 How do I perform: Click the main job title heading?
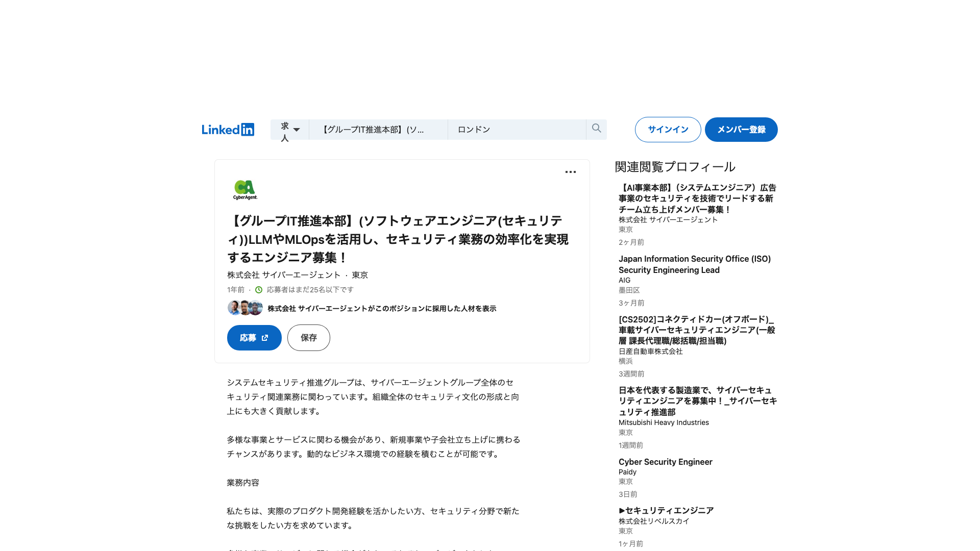pyautogui.click(x=398, y=239)
